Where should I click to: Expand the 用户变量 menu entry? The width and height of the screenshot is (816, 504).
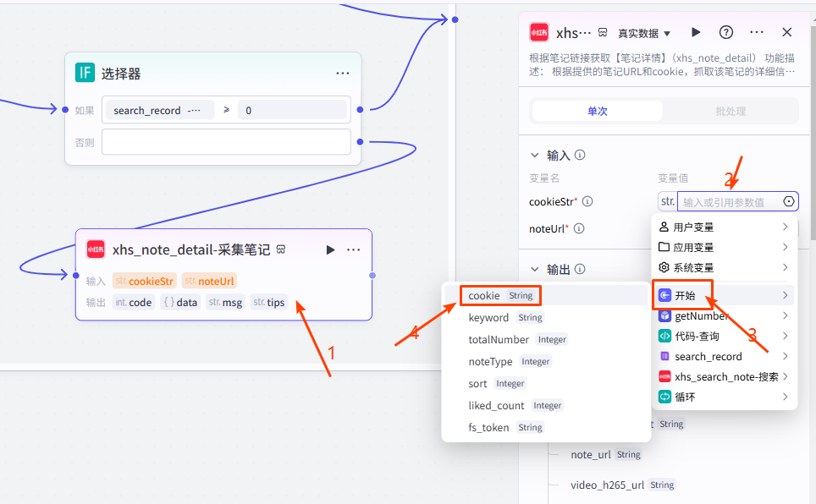click(724, 227)
